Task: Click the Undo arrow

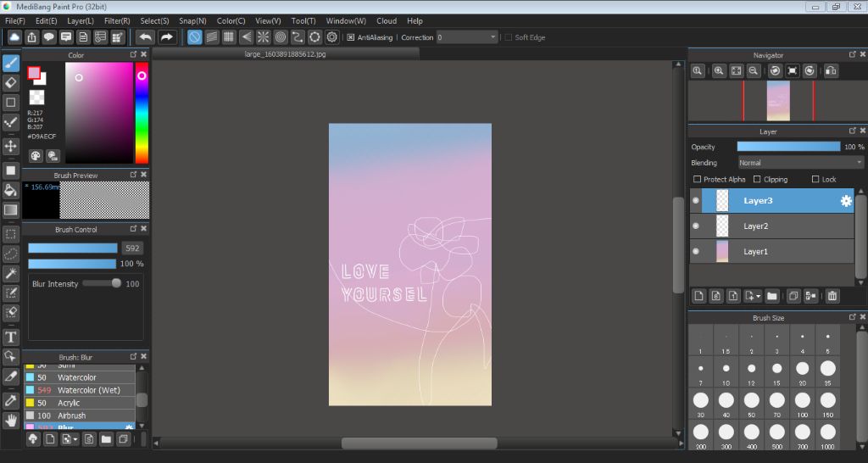Action: (x=146, y=37)
